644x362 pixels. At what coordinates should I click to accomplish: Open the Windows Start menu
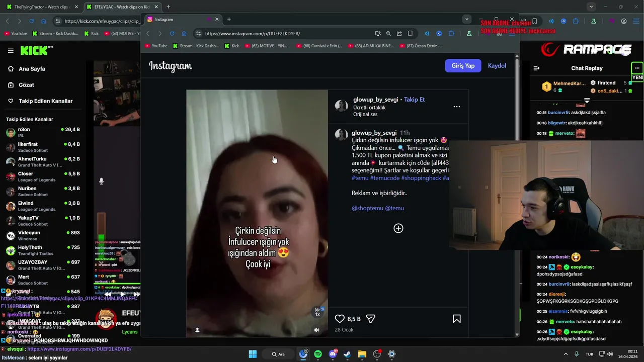(x=253, y=354)
